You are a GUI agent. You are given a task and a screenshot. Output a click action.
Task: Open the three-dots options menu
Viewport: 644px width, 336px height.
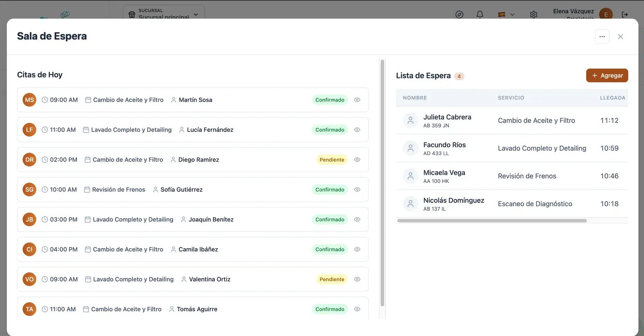(602, 37)
